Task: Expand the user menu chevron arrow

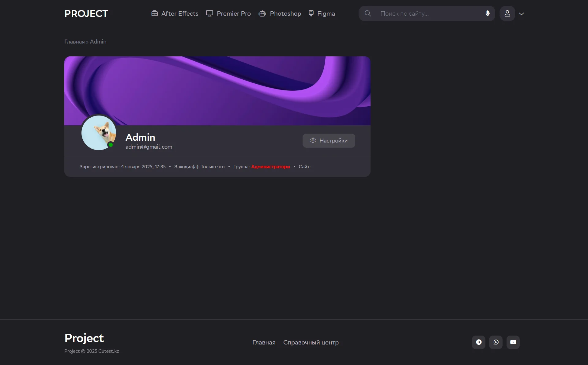Action: [x=522, y=14]
